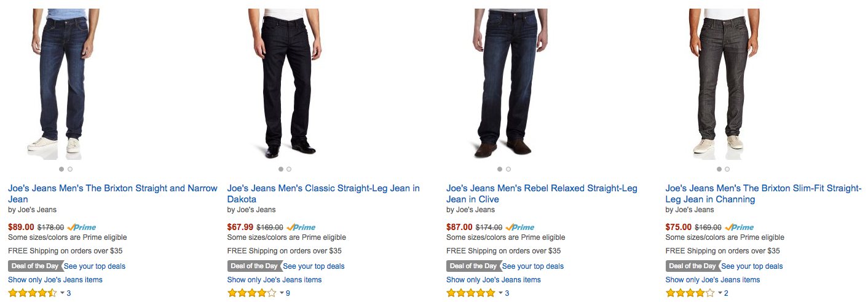The image size is (868, 302).
Task: Expand rating breakdown arrow for Clive jean
Action: (x=500, y=293)
